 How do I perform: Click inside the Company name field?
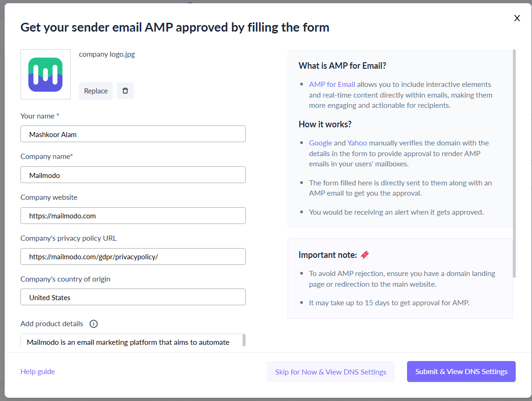[x=133, y=175]
